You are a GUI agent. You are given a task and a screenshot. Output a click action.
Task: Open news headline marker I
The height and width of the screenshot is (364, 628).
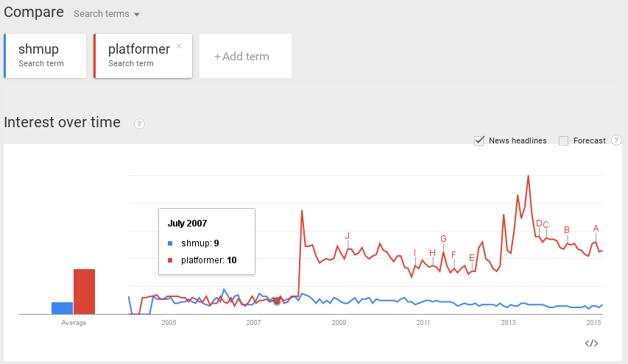415,253
